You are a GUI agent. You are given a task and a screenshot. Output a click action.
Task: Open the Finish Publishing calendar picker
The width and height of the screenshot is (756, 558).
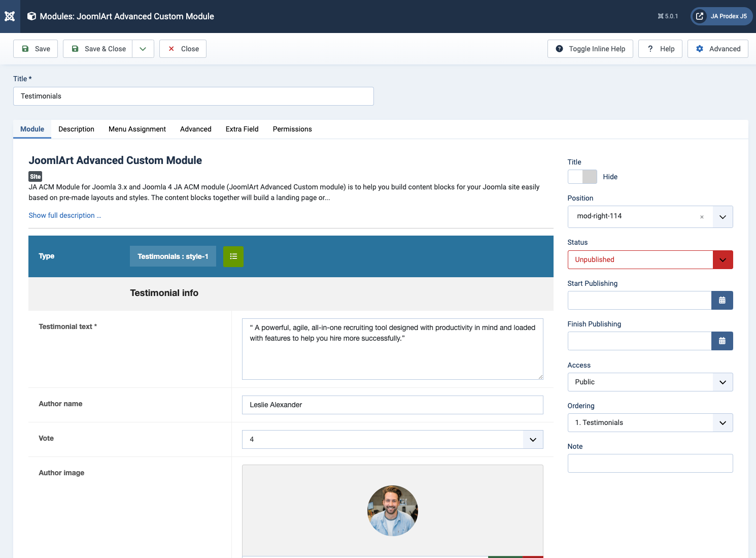[722, 341]
